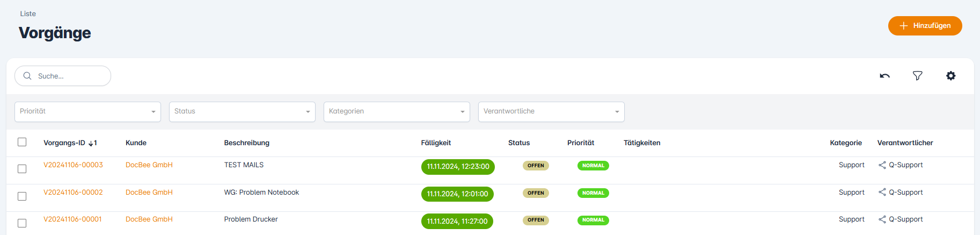Screen dimensions: 980x235
Task: Click the Kunde column header
Action: [x=136, y=143]
